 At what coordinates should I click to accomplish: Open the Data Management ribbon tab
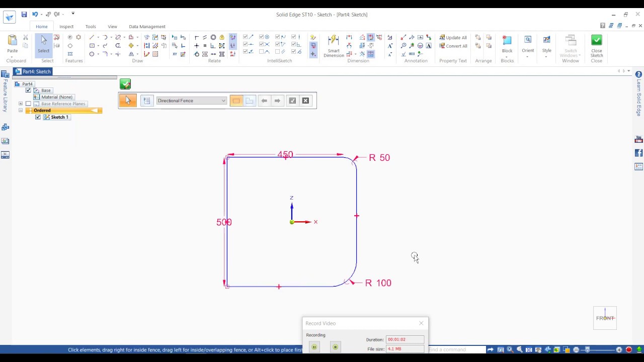click(x=147, y=27)
